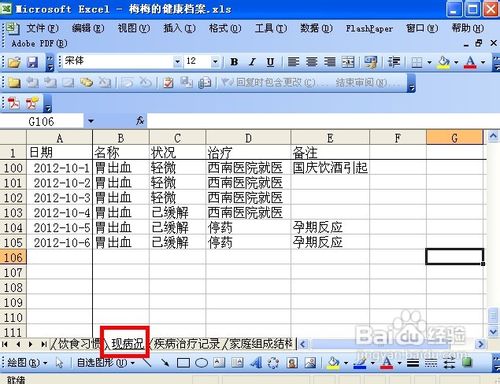
Task: Switch to the 现病况 sheet tab
Action: pos(128,344)
